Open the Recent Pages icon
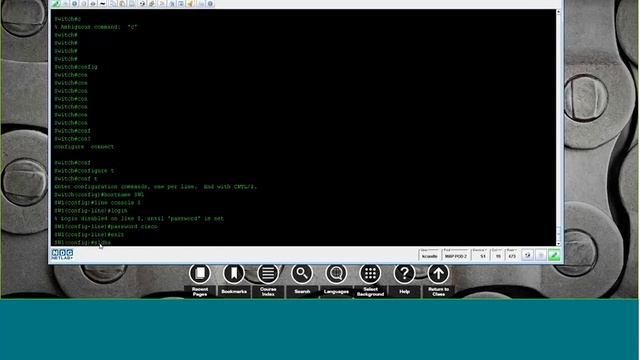 pos(200,273)
